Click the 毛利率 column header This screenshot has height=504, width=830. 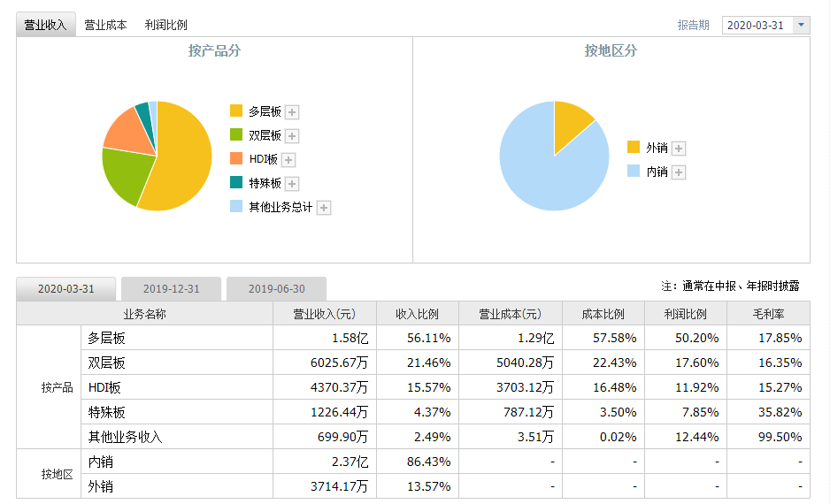[x=768, y=314]
